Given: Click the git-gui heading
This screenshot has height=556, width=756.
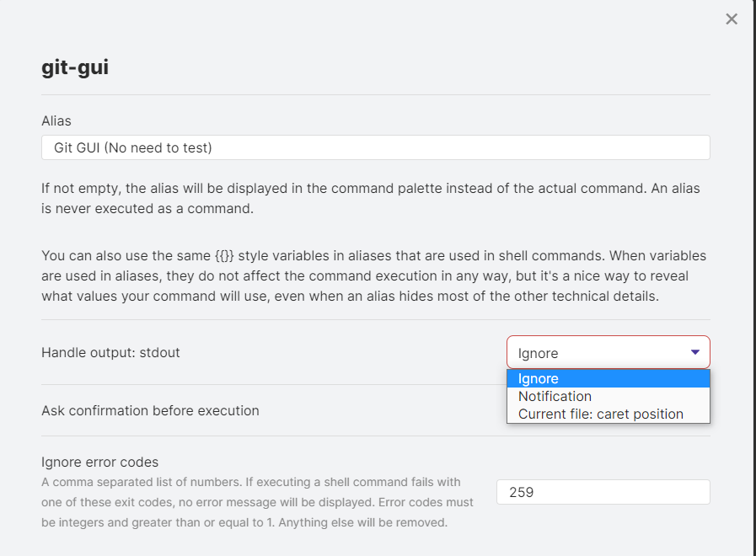Looking at the screenshot, I should [x=75, y=67].
